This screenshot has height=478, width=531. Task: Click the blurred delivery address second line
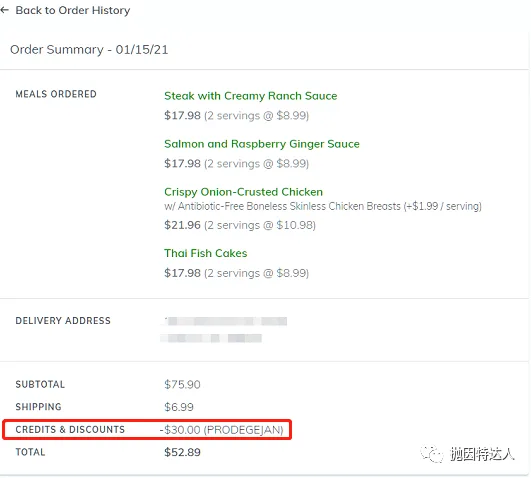coord(211,338)
